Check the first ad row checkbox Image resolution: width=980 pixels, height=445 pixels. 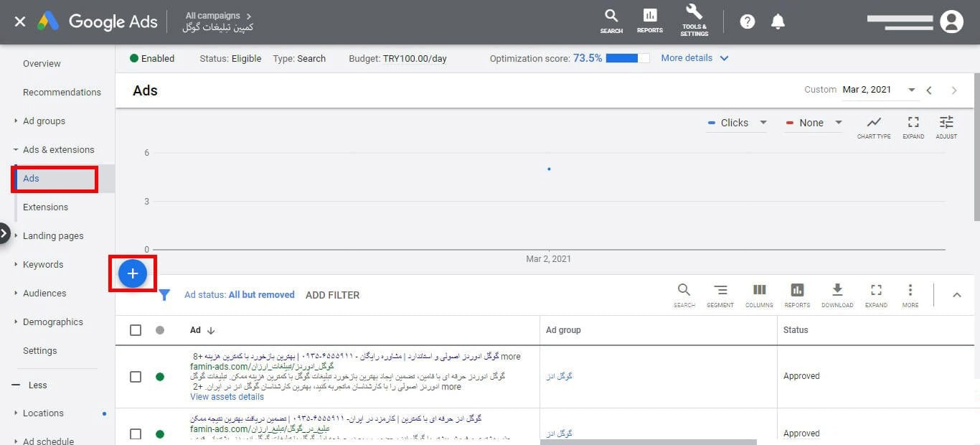click(x=136, y=376)
